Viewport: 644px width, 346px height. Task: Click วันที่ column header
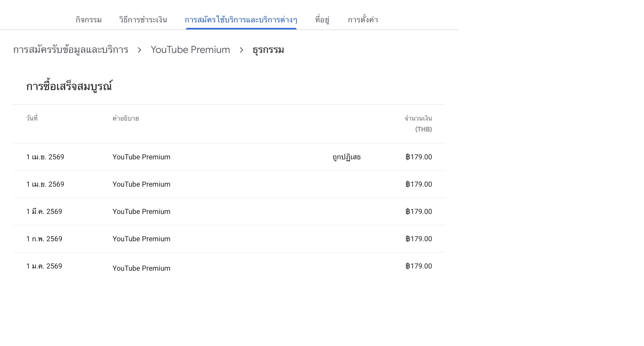coord(32,118)
